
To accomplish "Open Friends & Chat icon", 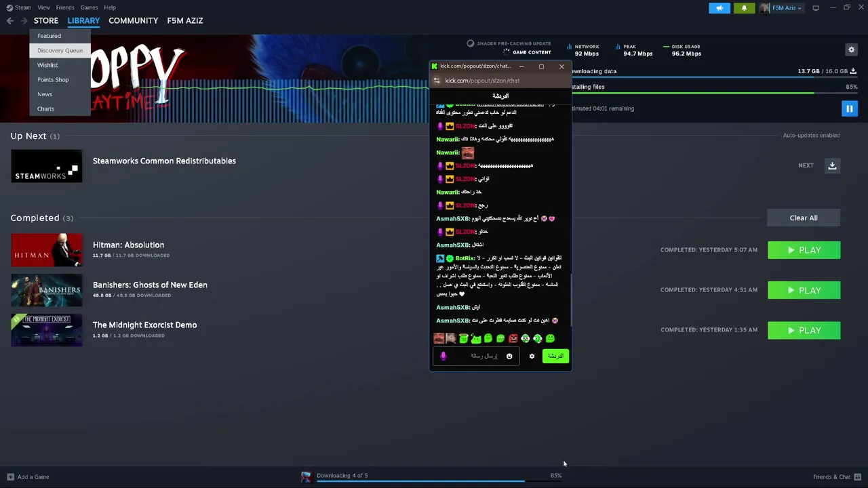I will pyautogui.click(x=858, y=476).
